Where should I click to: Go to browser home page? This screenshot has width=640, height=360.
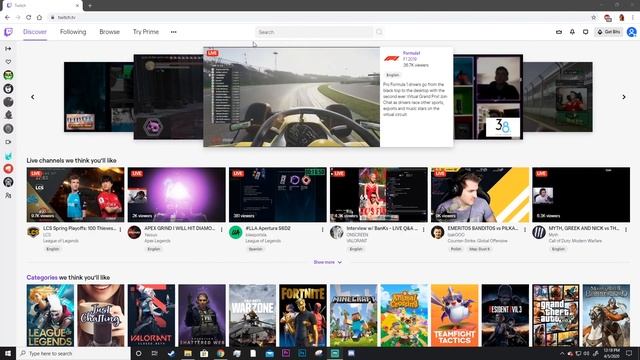coord(39,17)
